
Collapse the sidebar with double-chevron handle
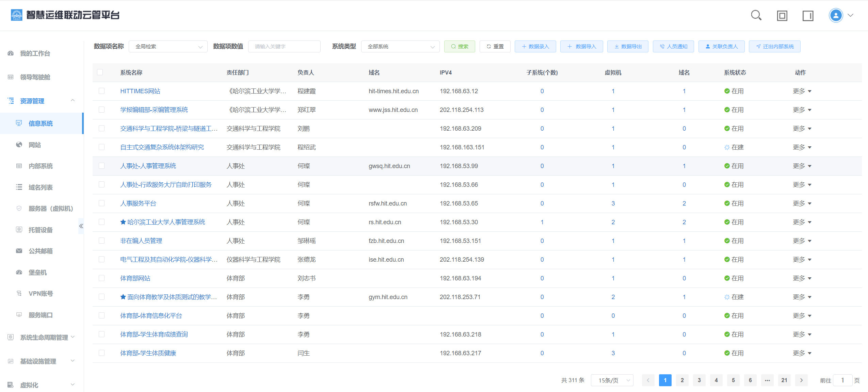pos(81,226)
